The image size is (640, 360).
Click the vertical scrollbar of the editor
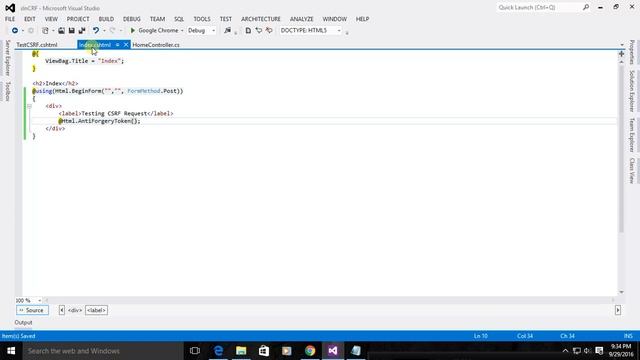(621, 149)
